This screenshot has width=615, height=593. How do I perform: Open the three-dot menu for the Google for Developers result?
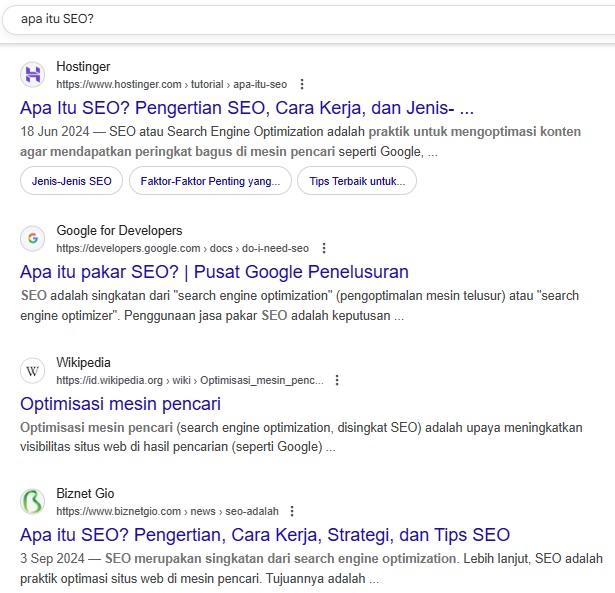point(324,248)
